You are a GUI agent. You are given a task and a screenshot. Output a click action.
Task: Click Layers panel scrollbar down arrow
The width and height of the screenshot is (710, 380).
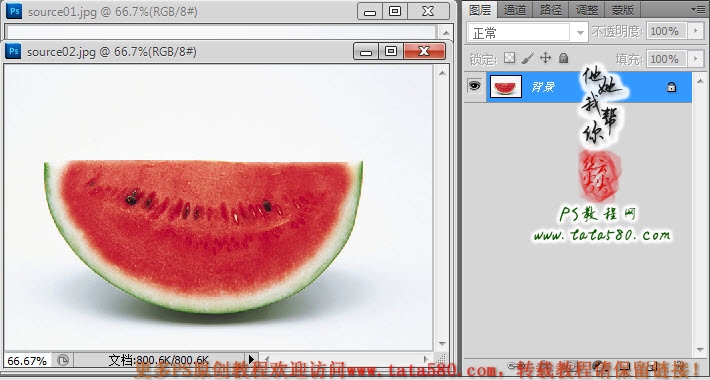700,351
